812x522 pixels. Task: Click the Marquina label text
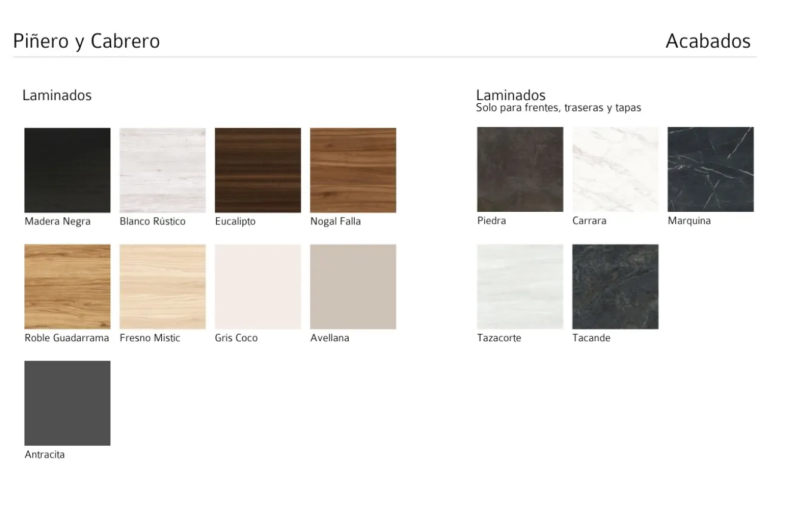[x=689, y=221]
